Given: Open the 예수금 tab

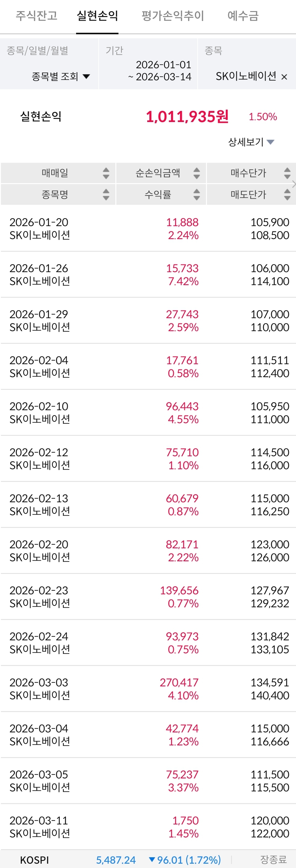Looking at the screenshot, I should coord(243,15).
